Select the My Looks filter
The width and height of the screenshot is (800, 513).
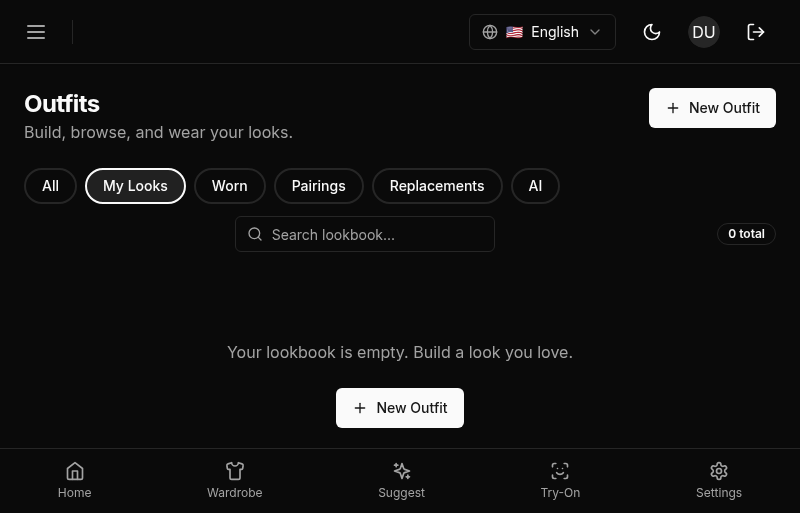(135, 186)
